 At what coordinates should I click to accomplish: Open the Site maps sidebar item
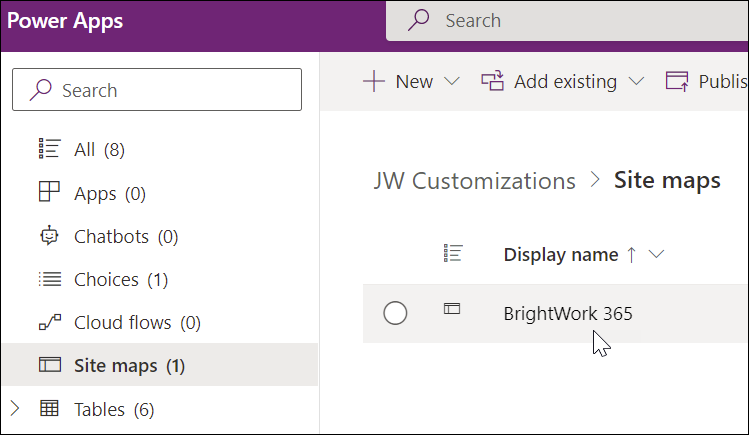[130, 366]
